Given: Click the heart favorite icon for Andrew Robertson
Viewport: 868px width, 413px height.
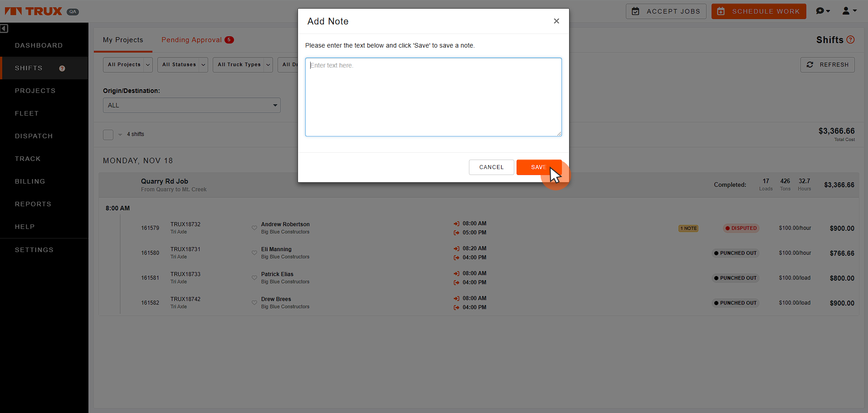Looking at the screenshot, I should click(254, 228).
